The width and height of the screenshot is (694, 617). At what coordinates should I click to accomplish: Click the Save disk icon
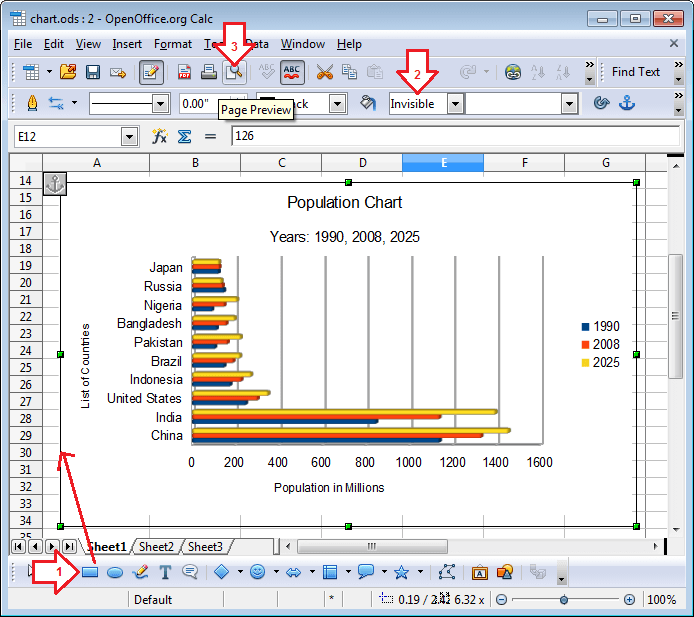coord(93,72)
